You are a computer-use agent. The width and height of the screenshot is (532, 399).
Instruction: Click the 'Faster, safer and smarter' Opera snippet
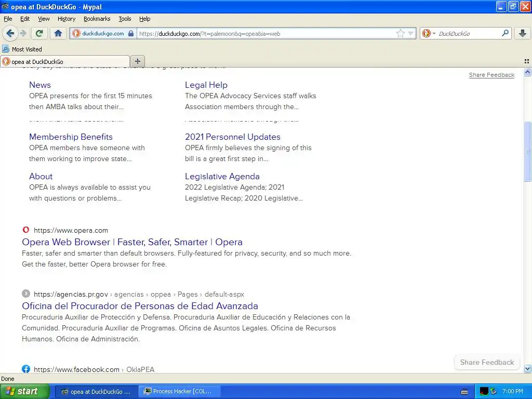click(187, 259)
